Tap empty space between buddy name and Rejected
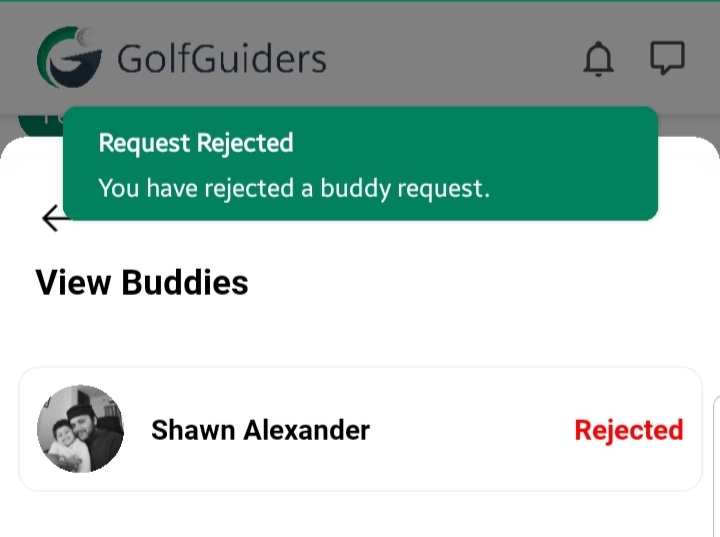 point(470,430)
